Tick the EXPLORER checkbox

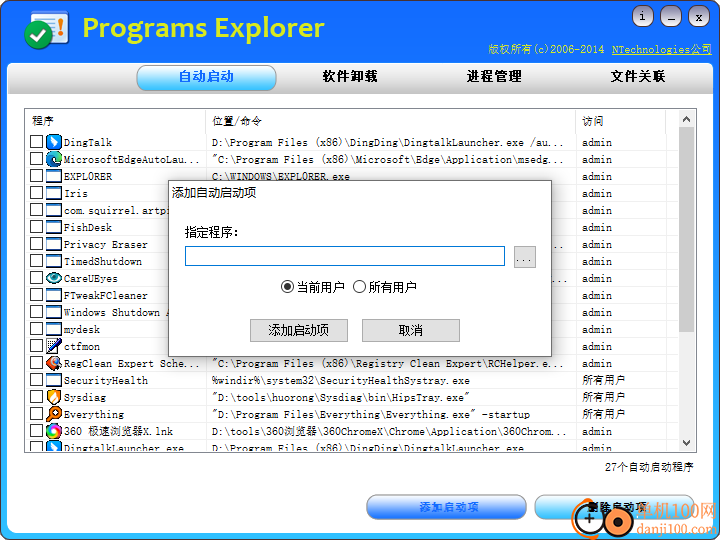point(36,175)
